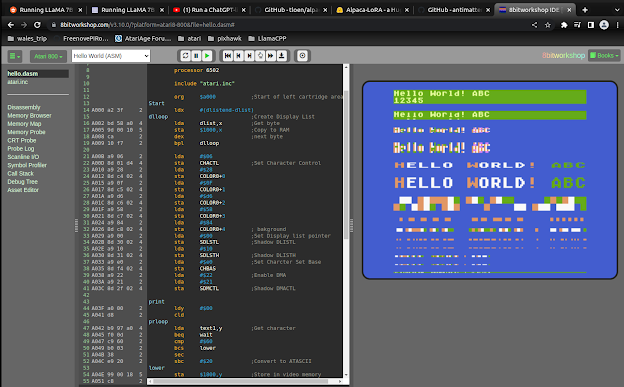Open the Memory Browser view

[29, 116]
